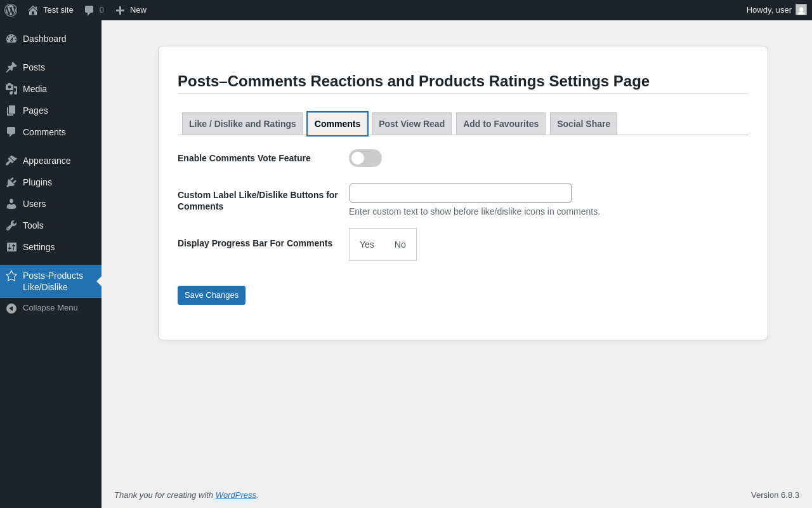Click the Tools wrench icon
The image size is (812, 508).
point(11,225)
